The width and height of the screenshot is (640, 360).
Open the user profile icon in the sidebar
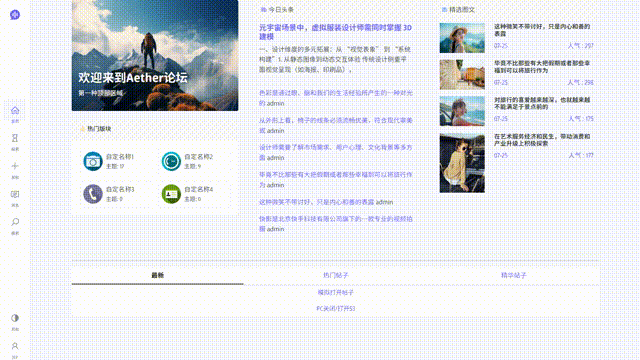(15, 346)
